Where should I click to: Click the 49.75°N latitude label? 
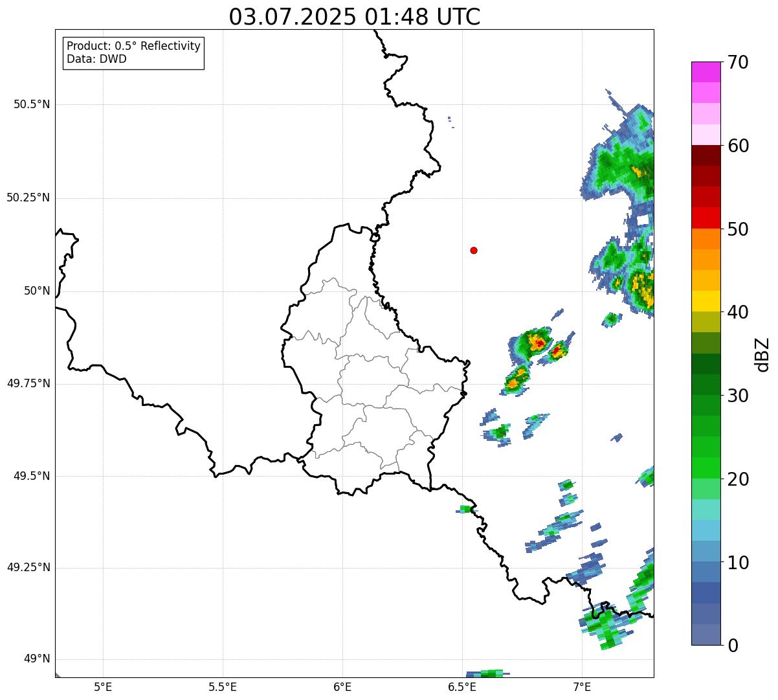point(28,383)
